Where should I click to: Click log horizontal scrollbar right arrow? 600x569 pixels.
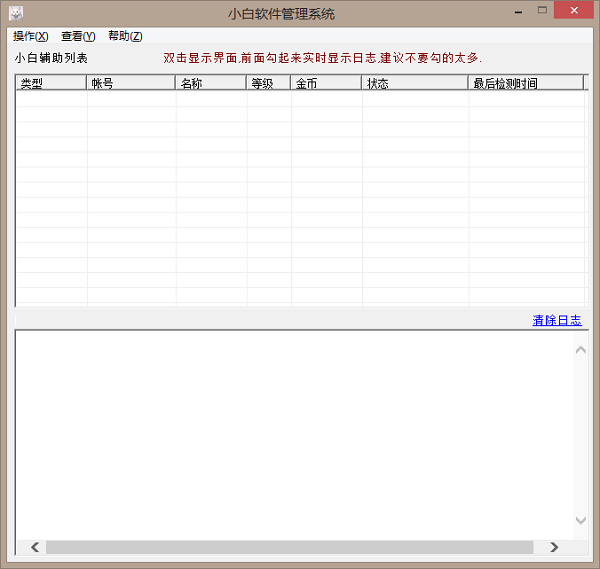click(554, 547)
